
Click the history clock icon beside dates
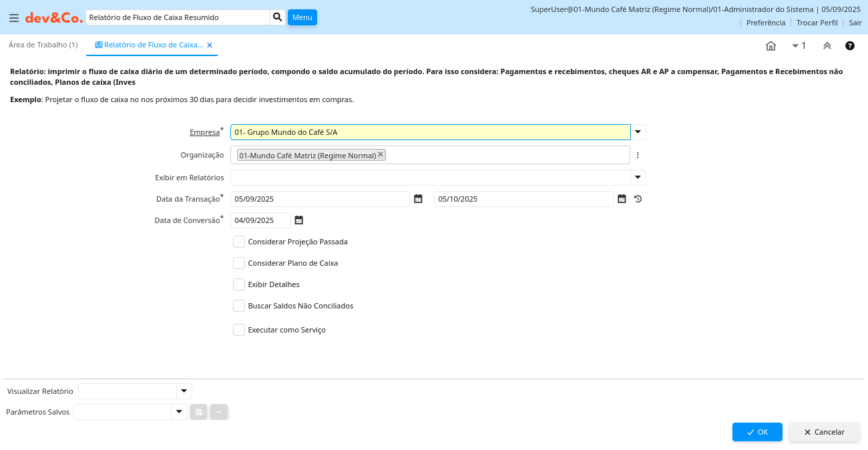(638, 199)
